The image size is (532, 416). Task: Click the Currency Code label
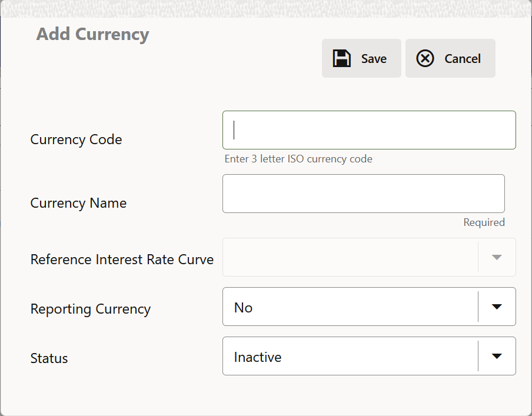[76, 139]
